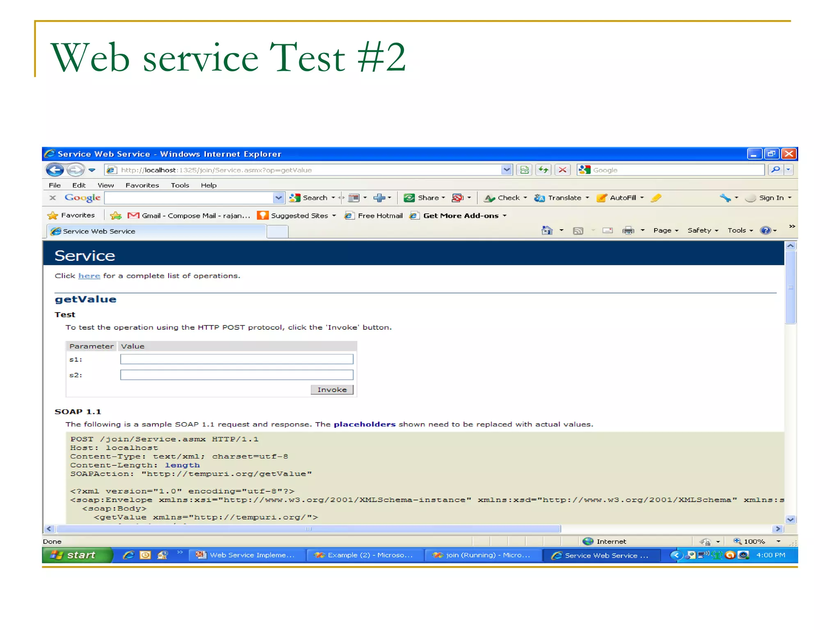Click the vertical scrollbar down arrow
This screenshot has height=630, width=840.
click(x=790, y=519)
